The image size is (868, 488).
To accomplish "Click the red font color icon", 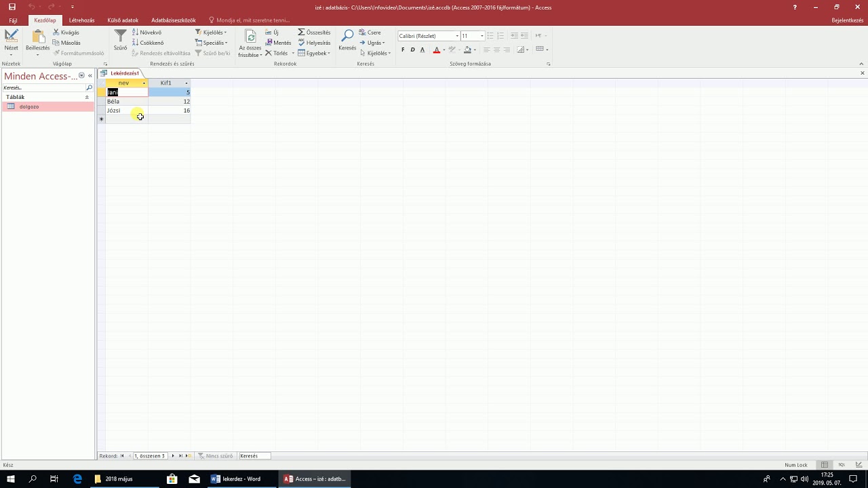I will 436,49.
